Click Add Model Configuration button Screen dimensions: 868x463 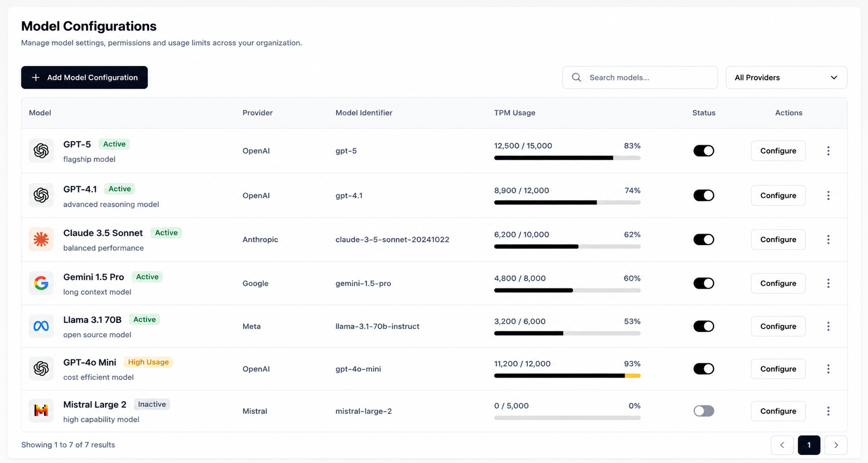coord(84,77)
